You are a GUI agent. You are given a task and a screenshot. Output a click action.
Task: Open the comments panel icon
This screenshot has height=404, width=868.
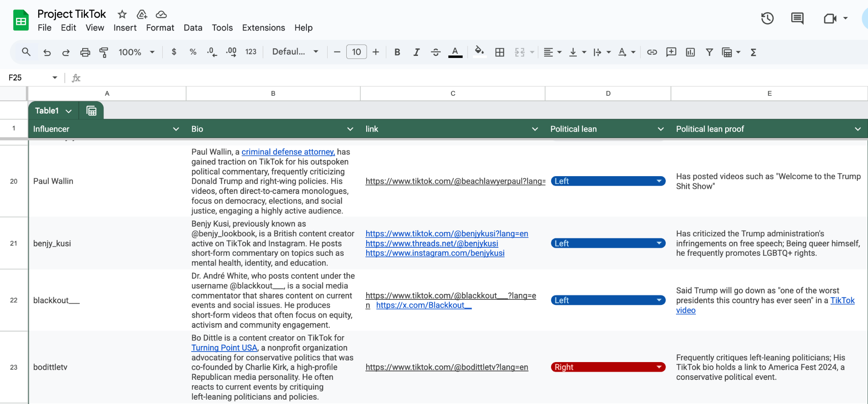coord(797,18)
